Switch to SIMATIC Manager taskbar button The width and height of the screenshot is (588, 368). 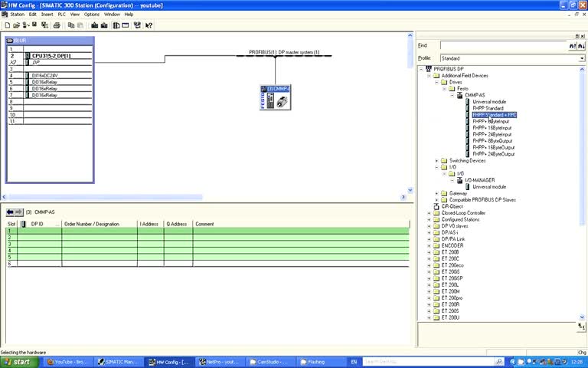click(117, 362)
